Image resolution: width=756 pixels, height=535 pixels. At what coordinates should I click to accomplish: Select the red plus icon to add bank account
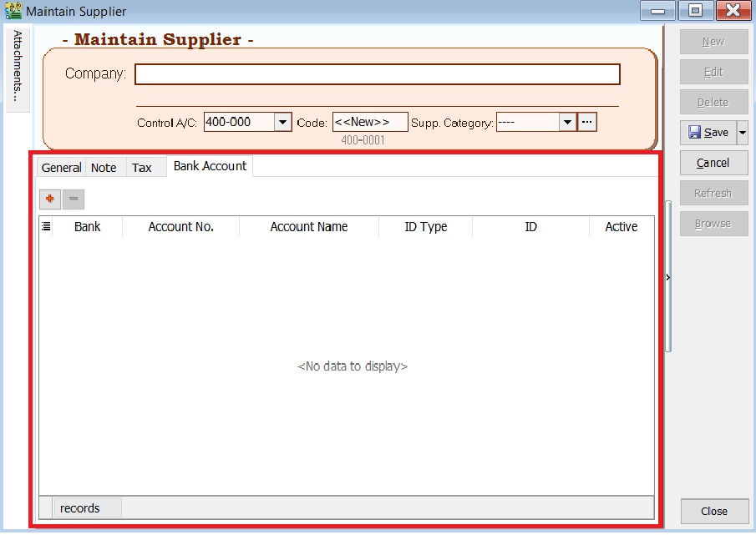point(49,199)
